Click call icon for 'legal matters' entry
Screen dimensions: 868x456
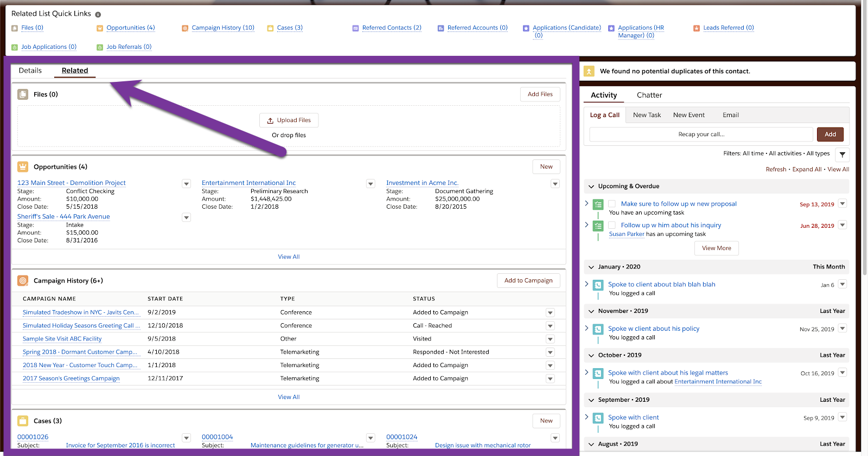(598, 374)
